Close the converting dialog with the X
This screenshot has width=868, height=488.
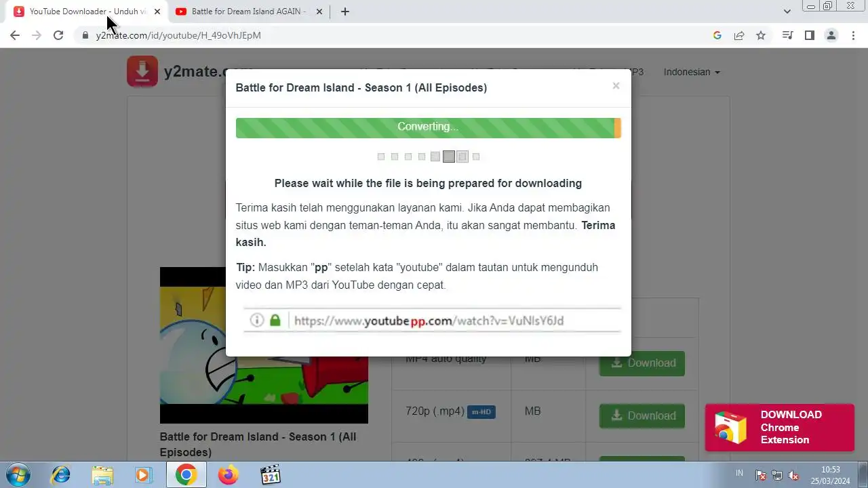click(x=616, y=86)
